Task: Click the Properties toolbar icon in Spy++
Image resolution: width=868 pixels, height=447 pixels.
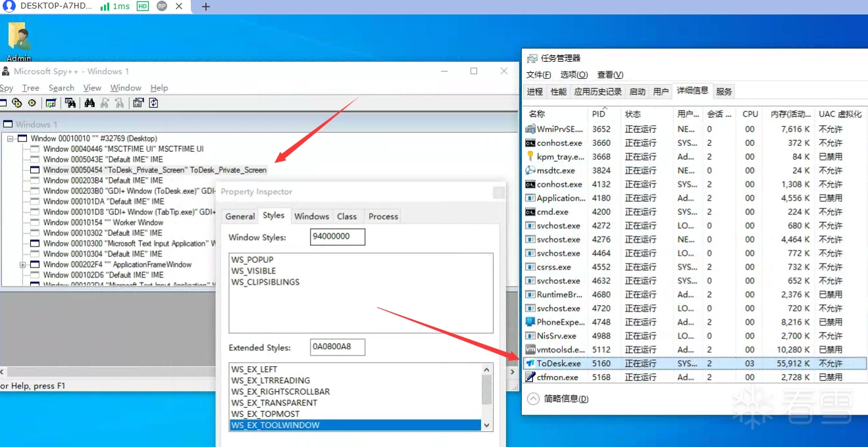Action: coord(138,103)
